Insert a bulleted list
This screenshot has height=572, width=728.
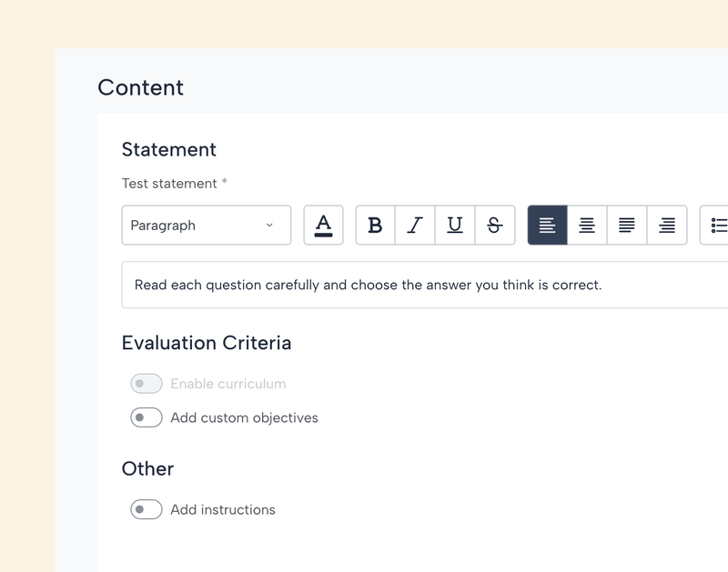coord(717,226)
